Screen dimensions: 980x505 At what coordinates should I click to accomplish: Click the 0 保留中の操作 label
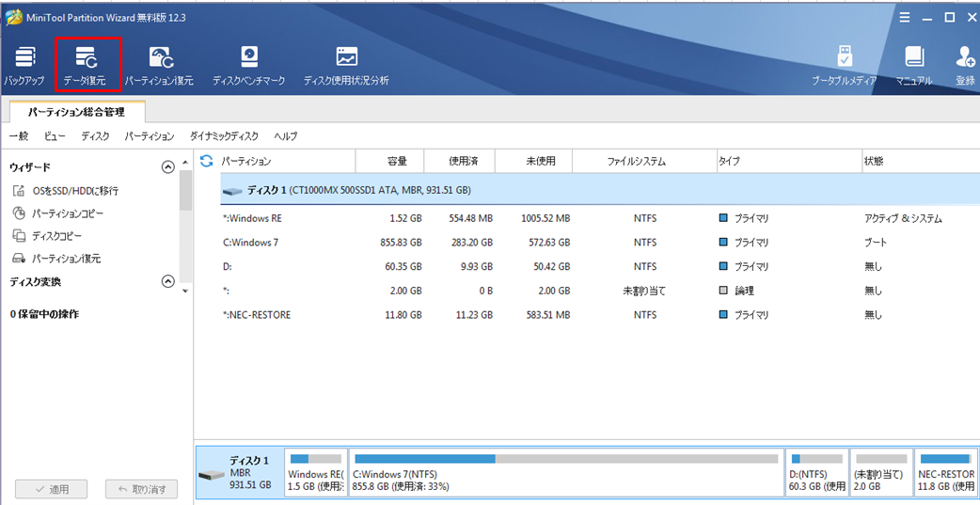pos(44,314)
